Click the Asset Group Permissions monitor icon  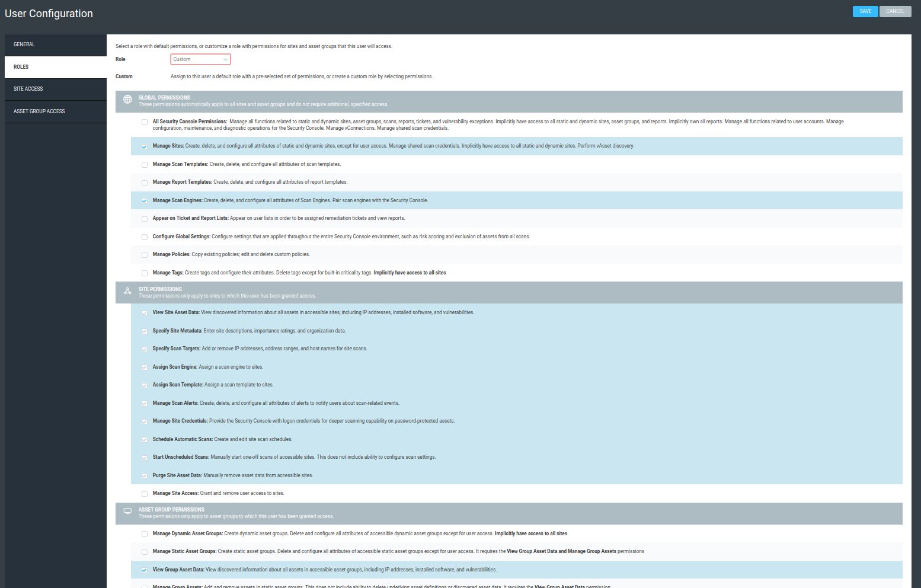pos(127,511)
